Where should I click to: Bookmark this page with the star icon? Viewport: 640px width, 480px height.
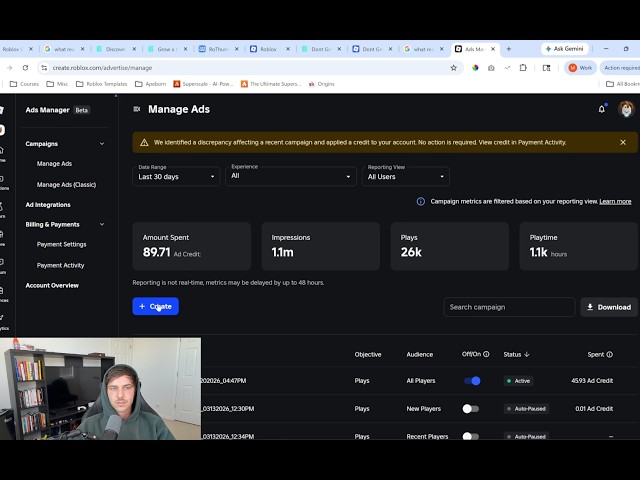click(x=453, y=68)
